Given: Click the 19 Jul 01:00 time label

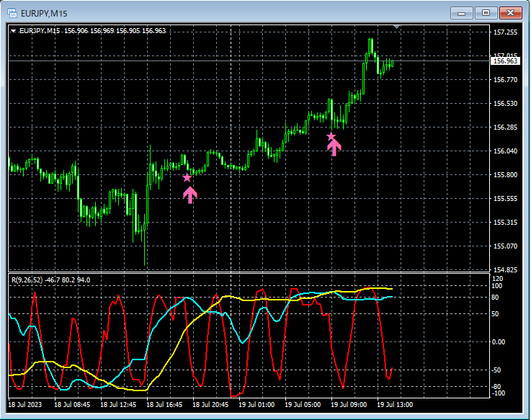Looking at the screenshot, I should (256, 405).
